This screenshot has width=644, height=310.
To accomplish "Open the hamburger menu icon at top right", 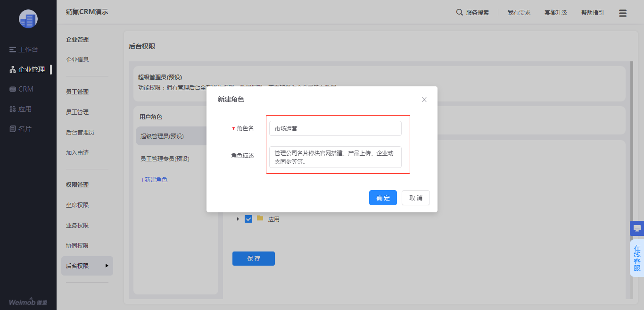I will (x=623, y=13).
